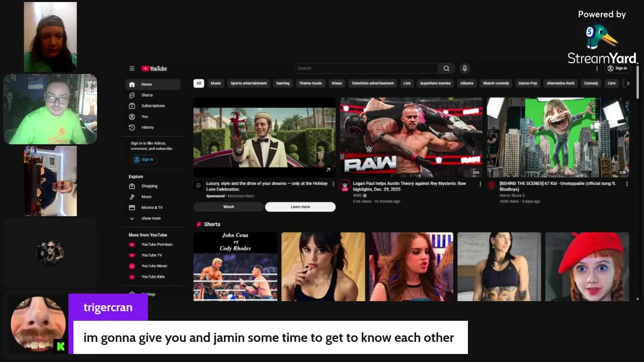Select the Dance-Pop chip
The height and width of the screenshot is (362, 644).
[528, 83]
